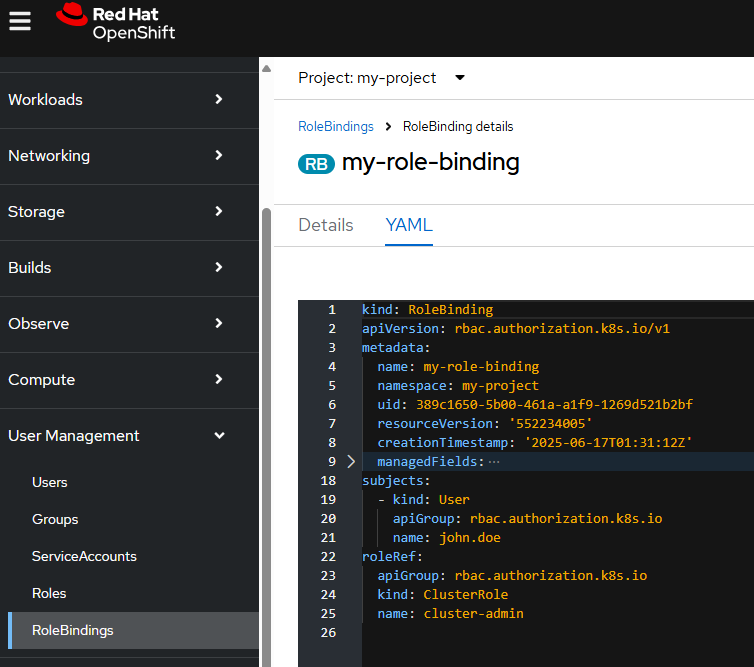Click the '- kind: User' line
754x667 pixels.
424,500
